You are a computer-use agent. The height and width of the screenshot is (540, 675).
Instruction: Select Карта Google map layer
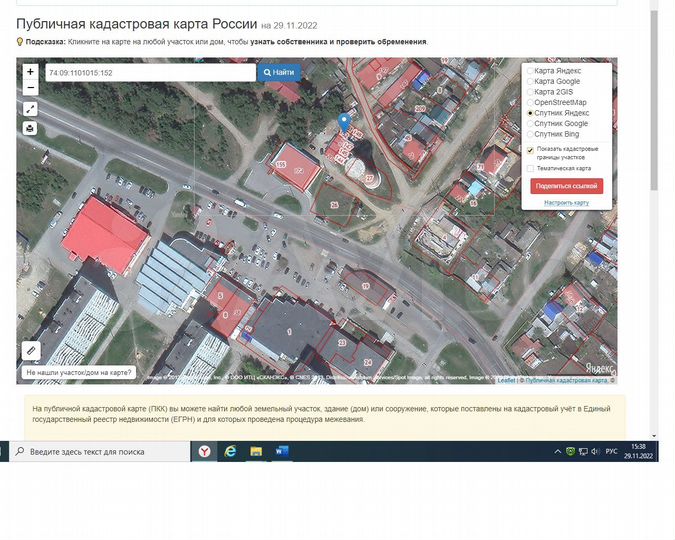554,81
